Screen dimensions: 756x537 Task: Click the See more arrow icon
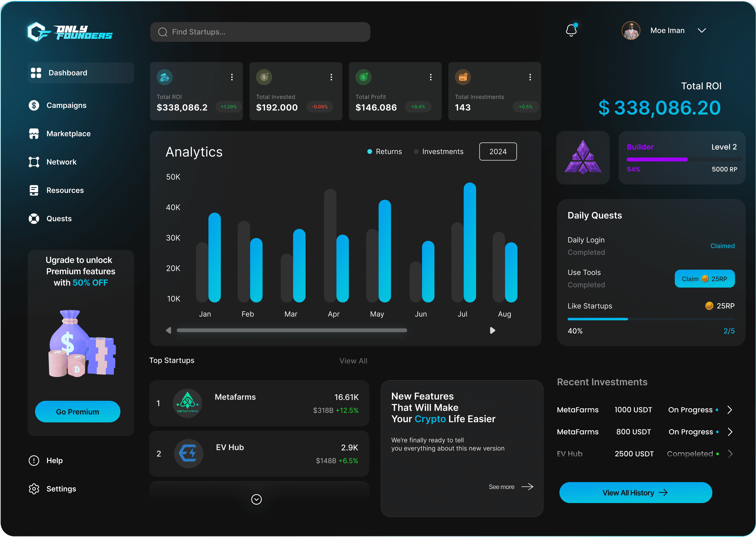(x=527, y=487)
